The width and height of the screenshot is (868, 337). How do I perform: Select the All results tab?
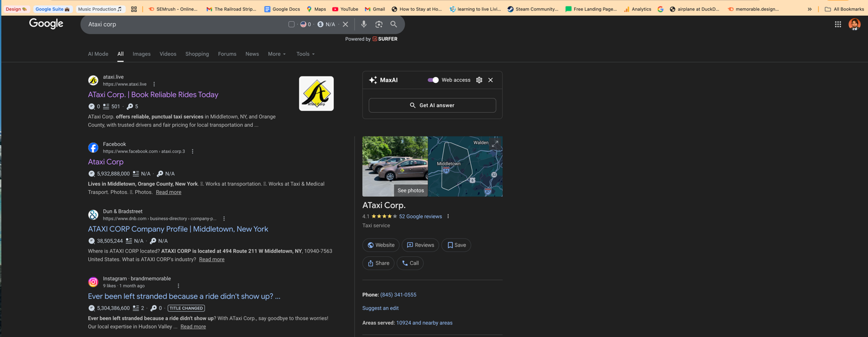[x=120, y=54]
